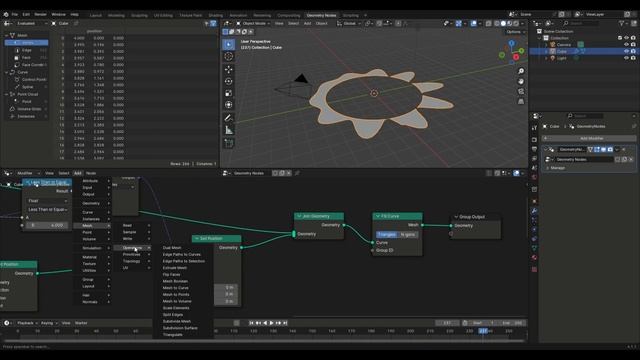The height and width of the screenshot is (360, 640).
Task: Click the blue Z axis on navigation gizmo
Action: coord(511,43)
